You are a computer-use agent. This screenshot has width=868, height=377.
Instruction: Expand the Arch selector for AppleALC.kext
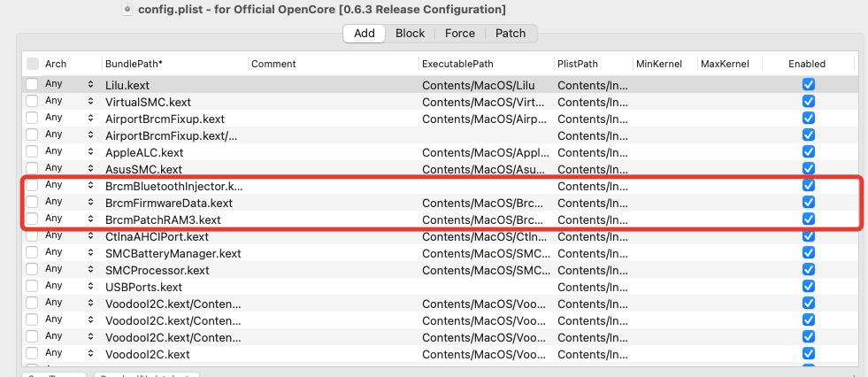pyautogui.click(x=89, y=152)
